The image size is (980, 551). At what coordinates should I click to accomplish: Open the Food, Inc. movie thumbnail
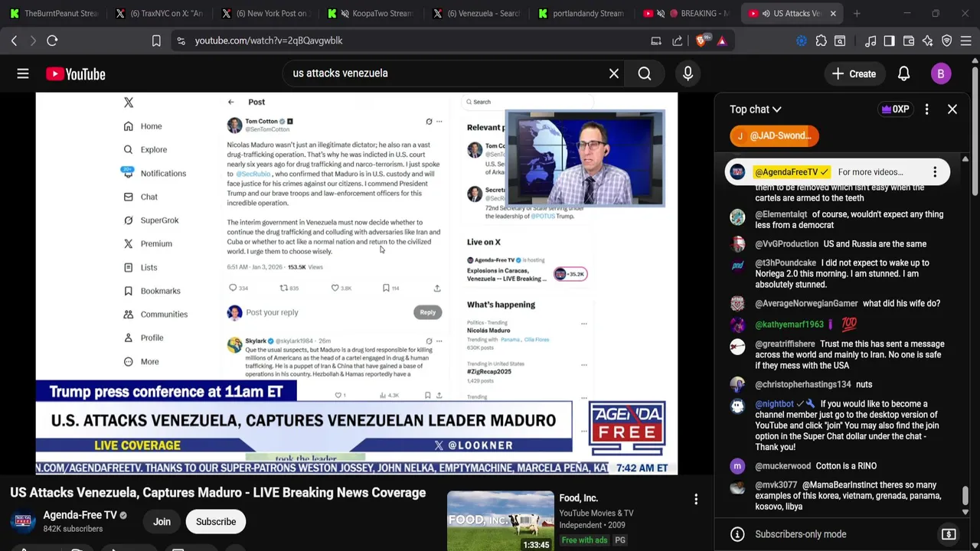point(500,521)
